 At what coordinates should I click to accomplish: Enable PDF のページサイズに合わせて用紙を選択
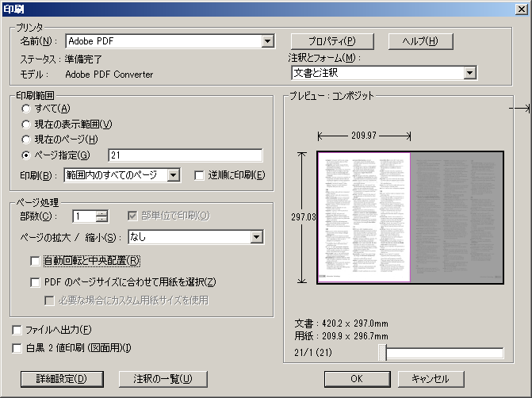(x=35, y=281)
